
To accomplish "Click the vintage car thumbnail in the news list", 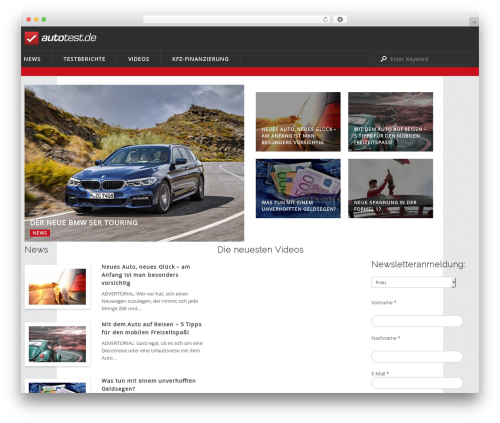I will (57, 344).
